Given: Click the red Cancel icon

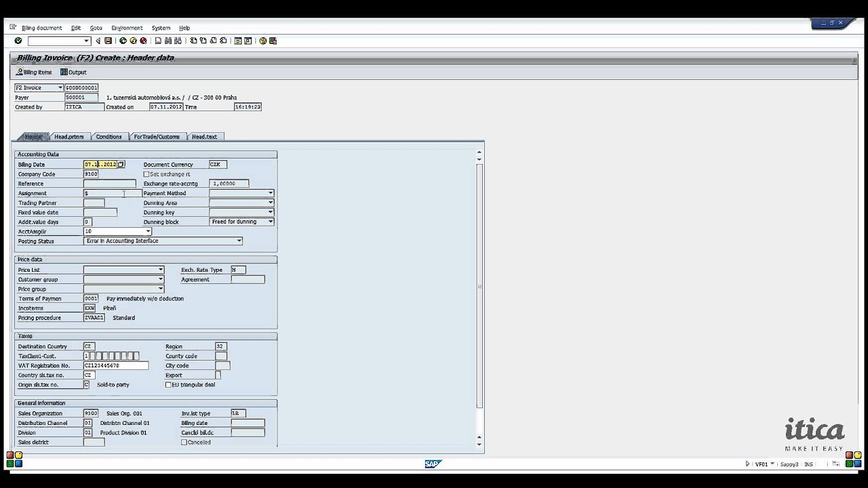Looking at the screenshot, I should coord(143,41).
